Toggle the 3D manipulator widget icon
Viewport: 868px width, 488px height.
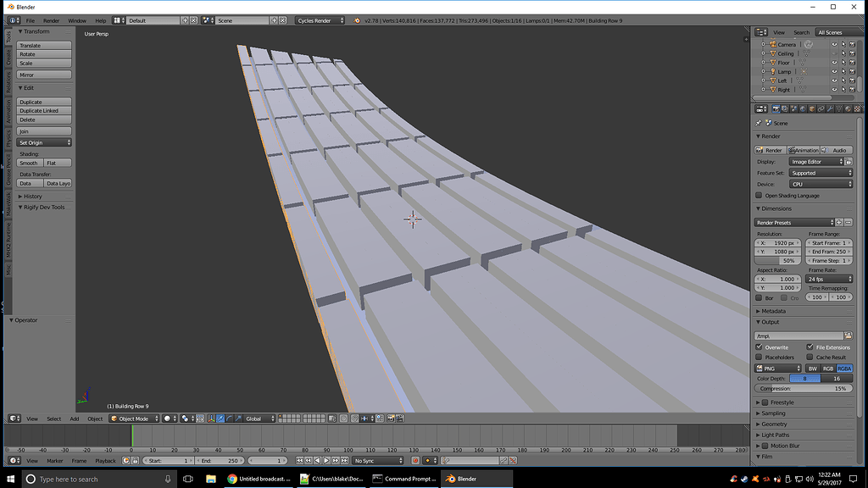[211, 419]
